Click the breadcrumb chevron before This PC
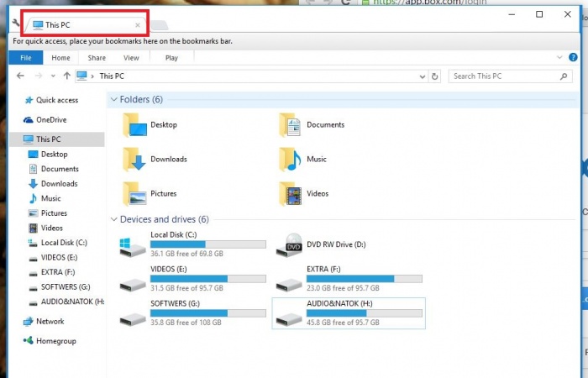588x378 pixels. 92,76
